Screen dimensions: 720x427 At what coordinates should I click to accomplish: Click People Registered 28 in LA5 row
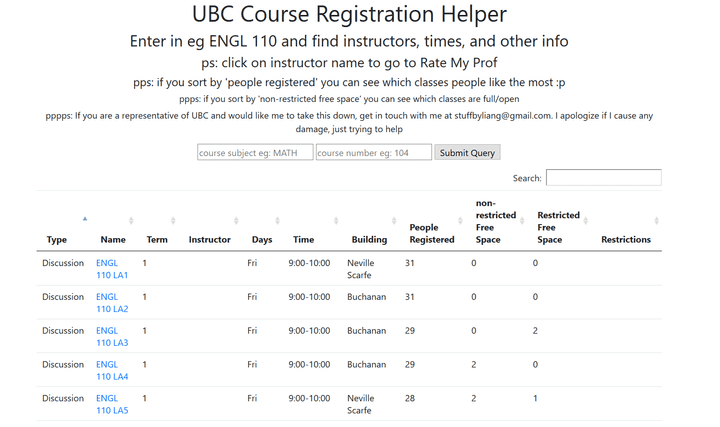click(x=410, y=398)
